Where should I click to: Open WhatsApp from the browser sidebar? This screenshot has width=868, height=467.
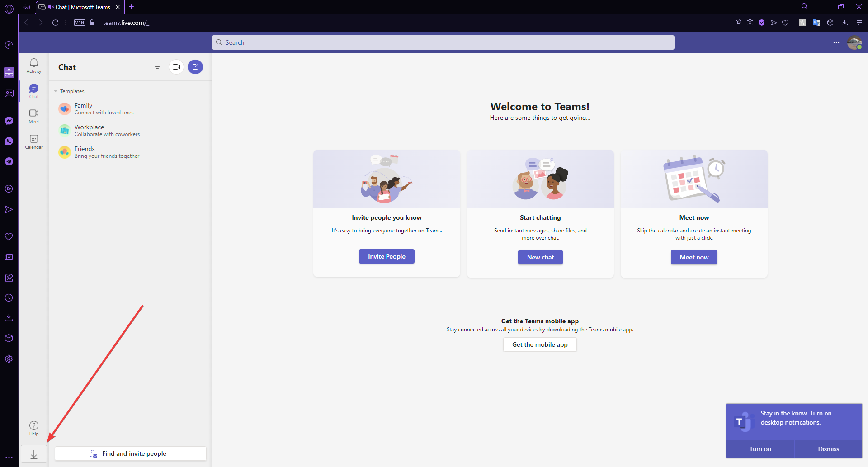click(x=9, y=141)
